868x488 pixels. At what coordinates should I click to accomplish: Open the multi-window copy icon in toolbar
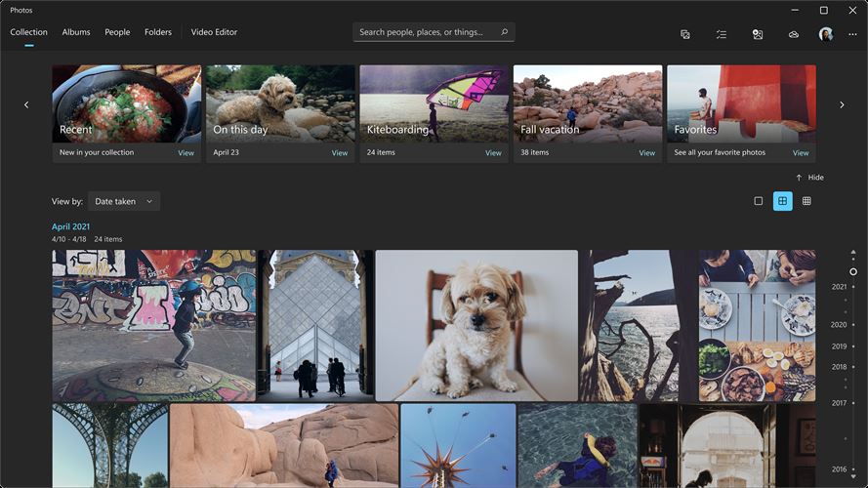pos(684,34)
